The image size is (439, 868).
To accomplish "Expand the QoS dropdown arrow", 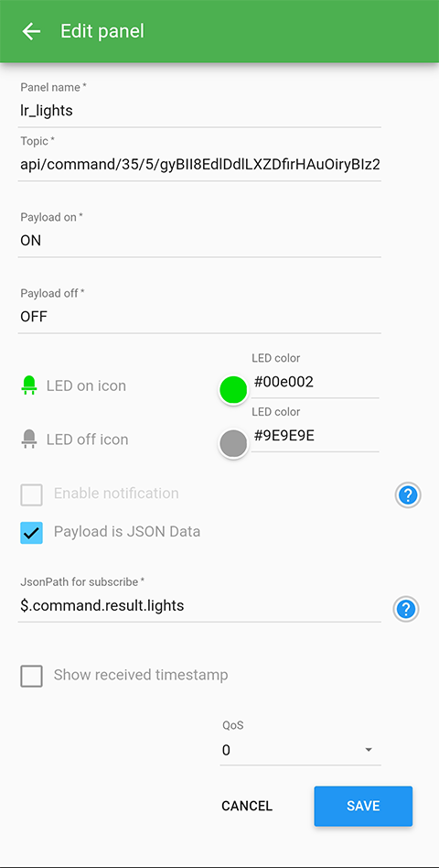I will (x=369, y=750).
